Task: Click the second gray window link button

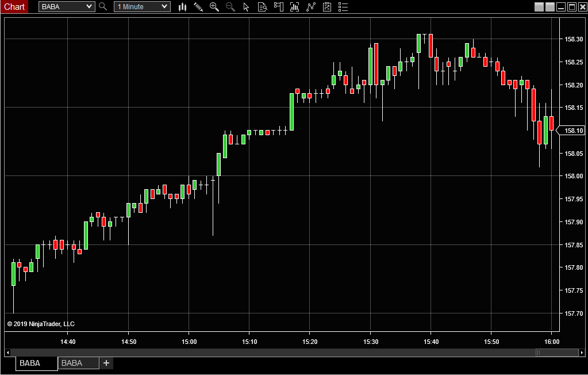Action: [550, 7]
